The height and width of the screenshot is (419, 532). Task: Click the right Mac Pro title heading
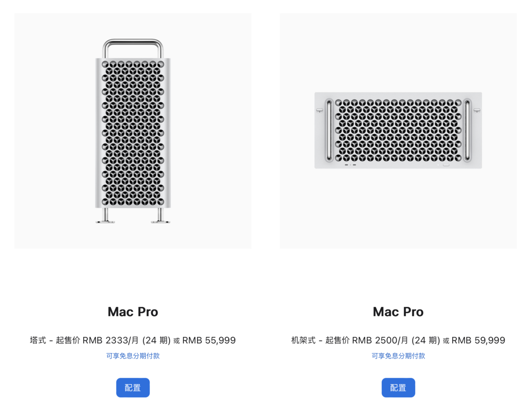click(x=398, y=311)
